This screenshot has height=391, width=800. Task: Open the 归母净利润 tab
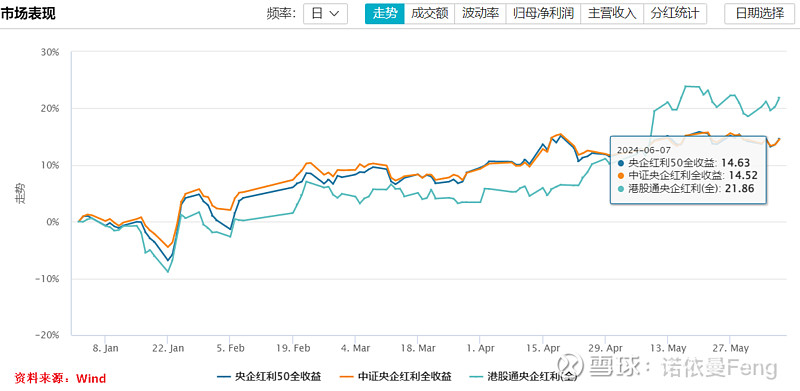tap(543, 14)
